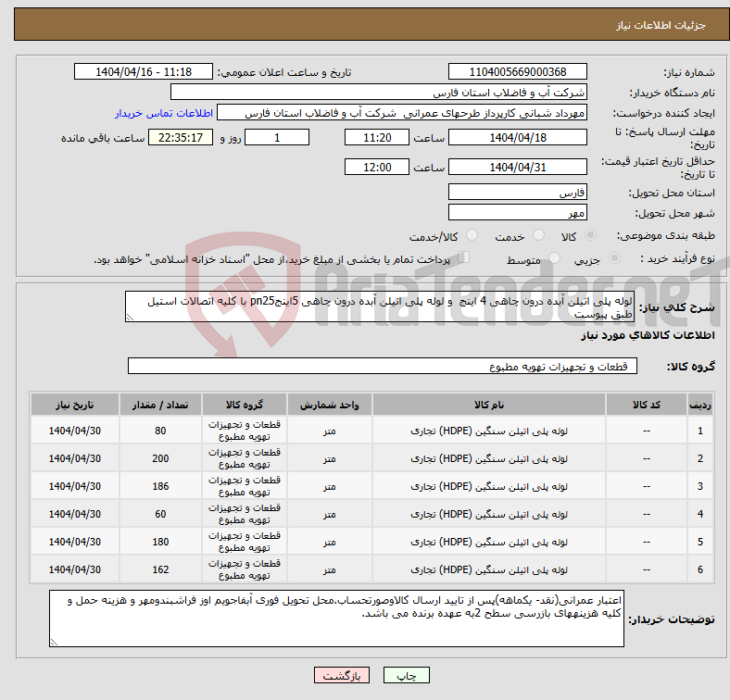730x700 pixels.
Task: Click quantity 60 in row 4
Action: (160, 514)
